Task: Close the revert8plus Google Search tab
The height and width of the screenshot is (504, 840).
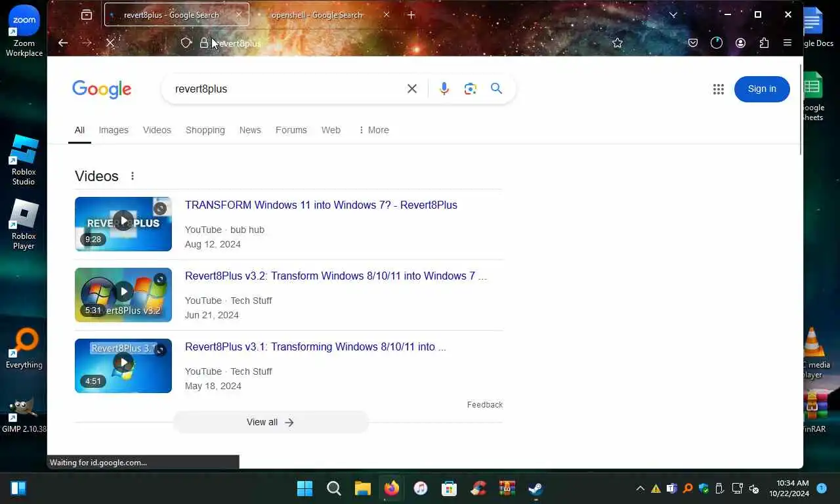Action: click(x=239, y=14)
